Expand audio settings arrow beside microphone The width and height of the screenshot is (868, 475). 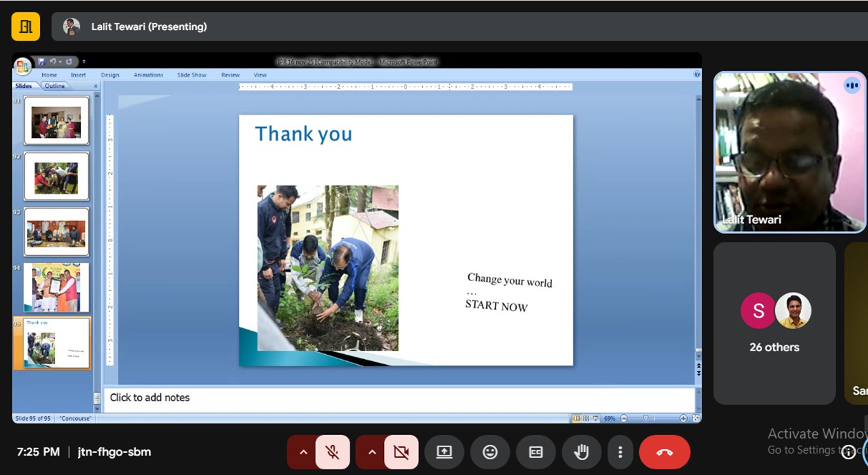pyautogui.click(x=302, y=452)
